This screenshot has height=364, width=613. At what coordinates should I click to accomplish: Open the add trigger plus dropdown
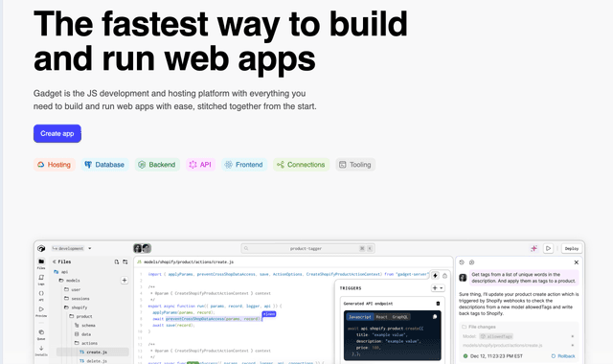(x=438, y=288)
